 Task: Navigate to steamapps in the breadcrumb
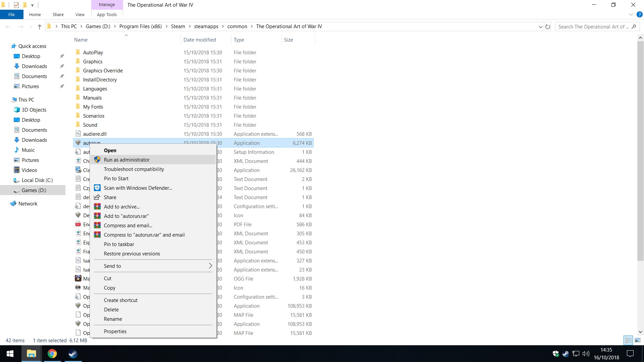[x=206, y=26]
